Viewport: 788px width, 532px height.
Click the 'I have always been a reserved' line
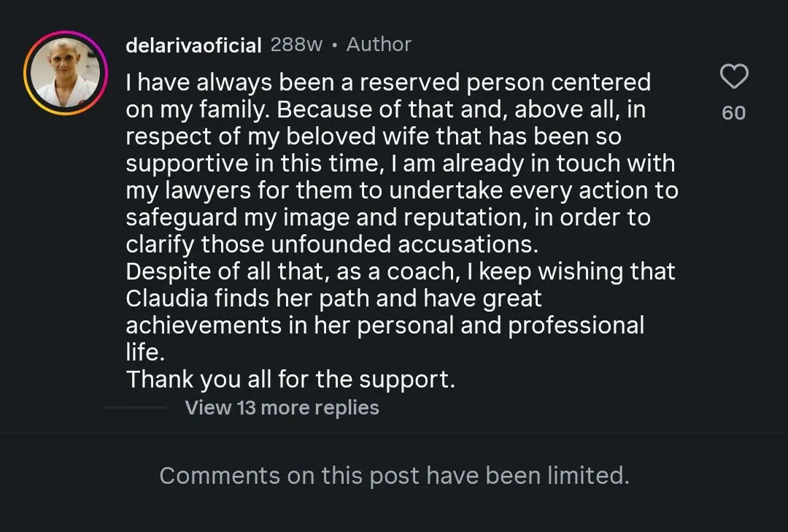(388, 82)
